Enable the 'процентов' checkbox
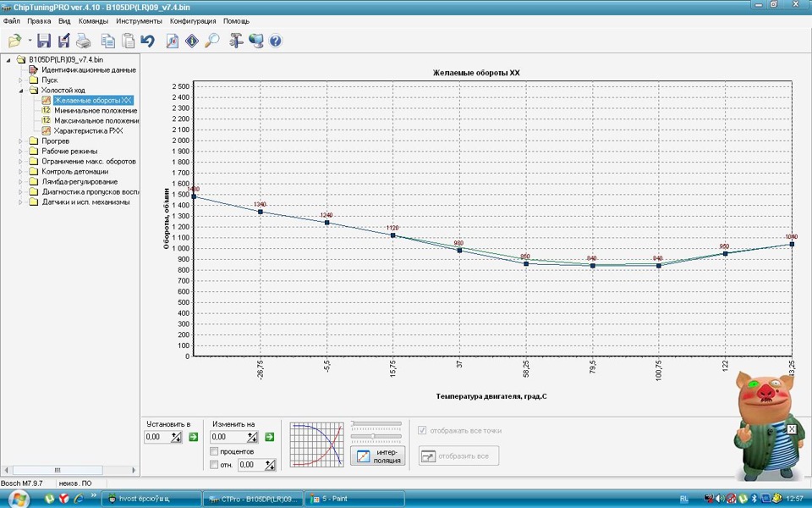This screenshot has width=812, height=508. tap(214, 451)
